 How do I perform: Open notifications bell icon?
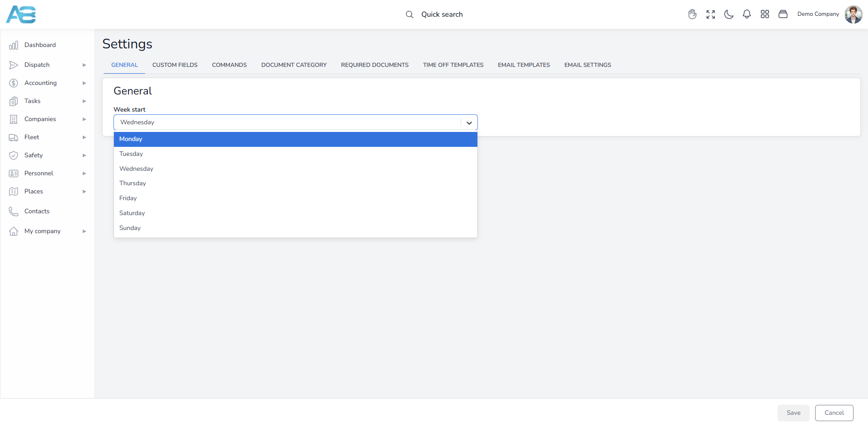747,14
